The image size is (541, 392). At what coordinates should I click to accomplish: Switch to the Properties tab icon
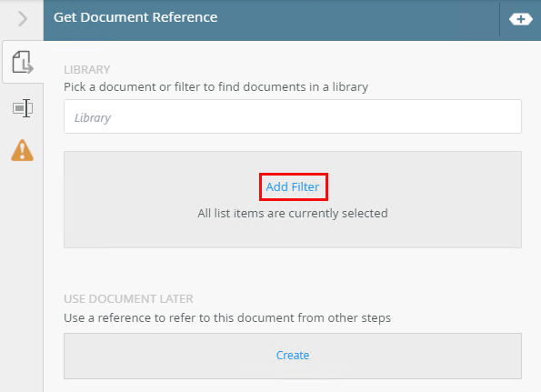(23, 108)
